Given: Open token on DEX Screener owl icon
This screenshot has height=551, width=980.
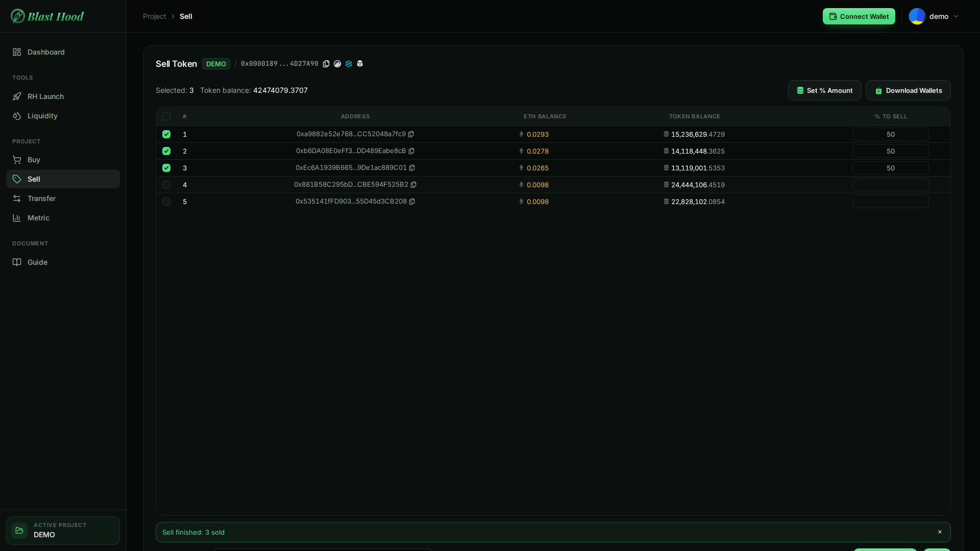Looking at the screenshot, I should pos(360,64).
